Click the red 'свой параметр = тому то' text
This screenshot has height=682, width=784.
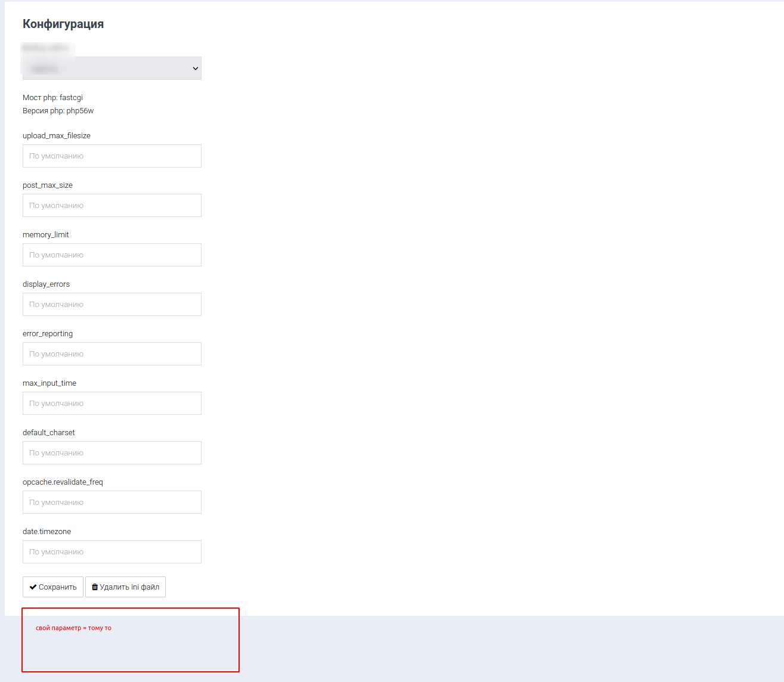(73, 628)
